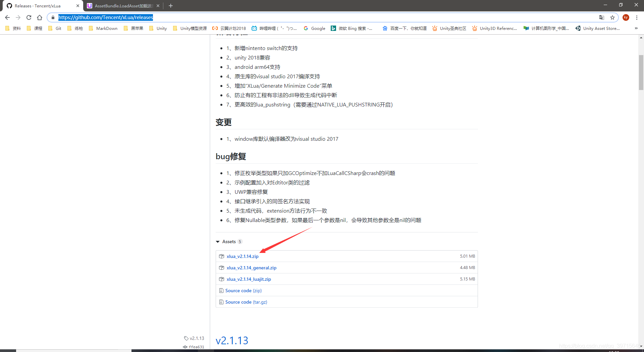Click the file icon beside Source code (zip)
This screenshot has height=352, width=644.
(221, 291)
